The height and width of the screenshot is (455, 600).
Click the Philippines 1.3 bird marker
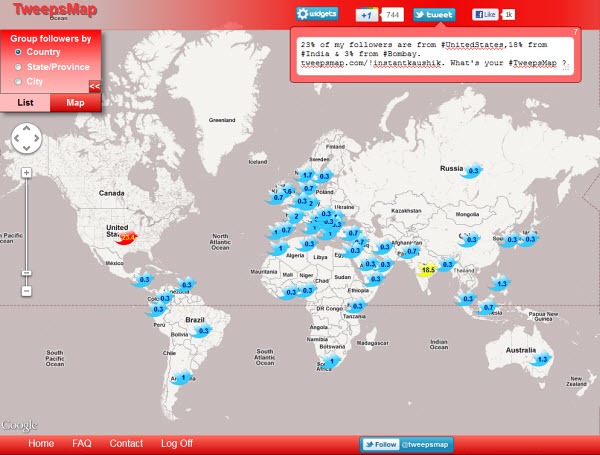[500, 284]
